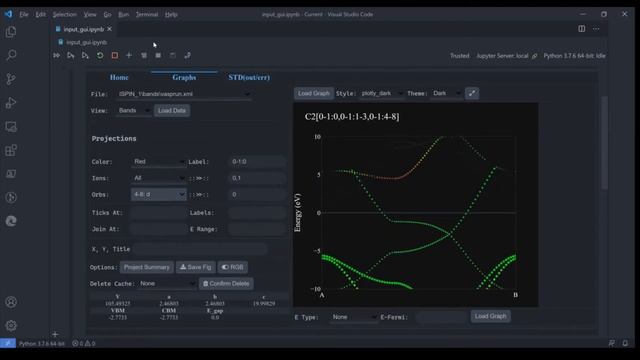Image resolution: width=640 pixels, height=360 pixels.
Task: Click the expand graph fullscreen icon
Action: (472, 93)
